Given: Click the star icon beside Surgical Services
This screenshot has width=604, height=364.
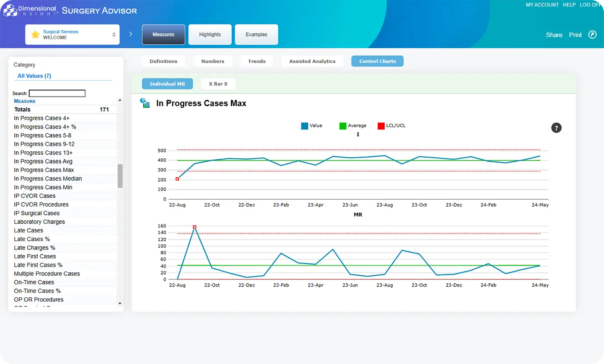Looking at the screenshot, I should [x=36, y=35].
